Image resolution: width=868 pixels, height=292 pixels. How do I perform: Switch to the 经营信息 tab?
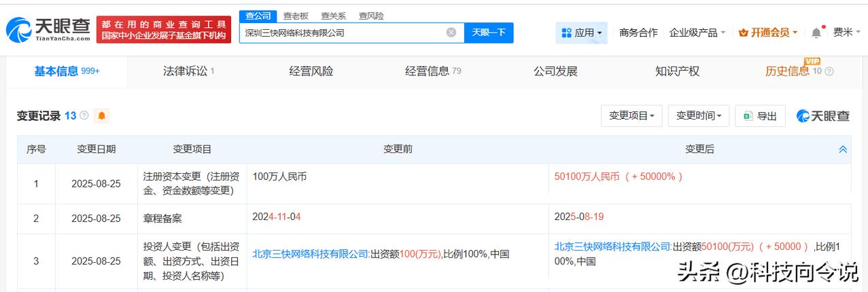coord(433,71)
